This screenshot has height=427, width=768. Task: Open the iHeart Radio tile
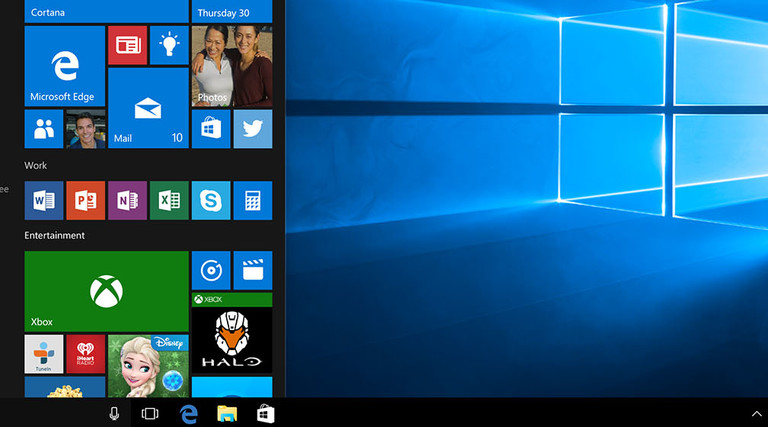(86, 354)
